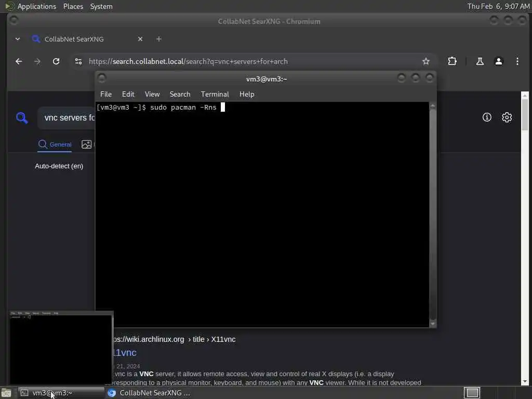Click show desktop icon in bottom panel
Viewport: 532px width, 399px height.
pyautogui.click(x=6, y=393)
